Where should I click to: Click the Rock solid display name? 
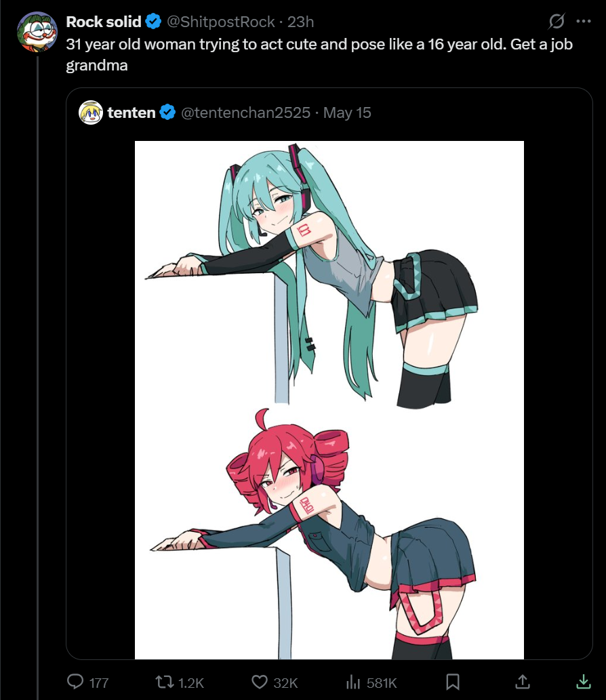tap(104, 22)
